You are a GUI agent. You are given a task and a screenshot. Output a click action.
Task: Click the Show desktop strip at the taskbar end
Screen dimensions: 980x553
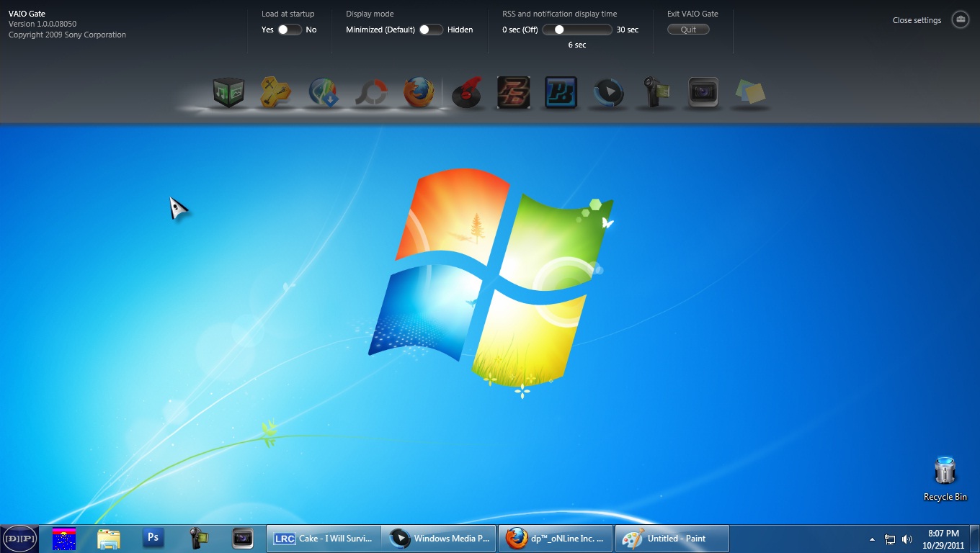pyautogui.click(x=975, y=539)
